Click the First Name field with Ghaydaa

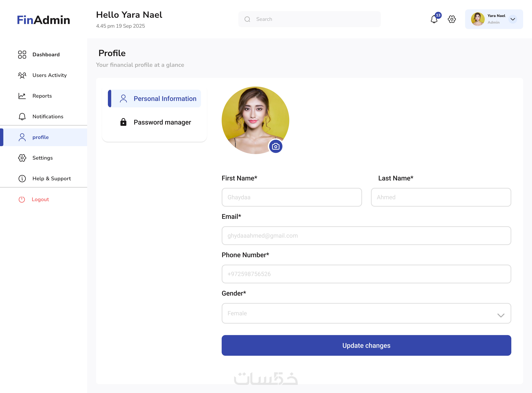pyautogui.click(x=292, y=197)
